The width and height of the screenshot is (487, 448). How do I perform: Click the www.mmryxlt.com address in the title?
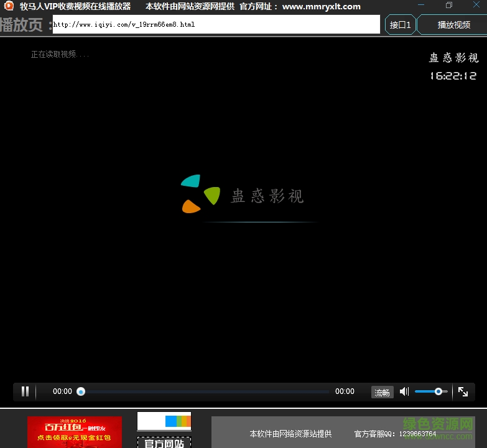click(x=321, y=6)
